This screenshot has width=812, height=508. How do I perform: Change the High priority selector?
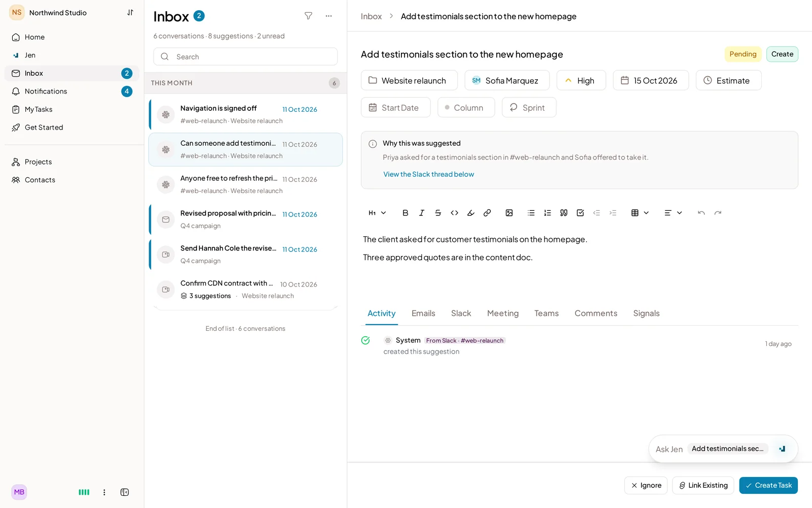coord(581,80)
